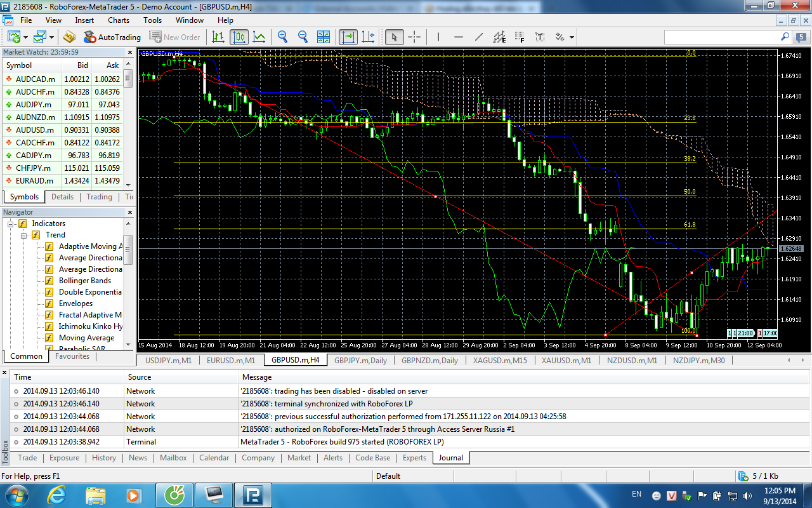Open the Experts tab in Toolbox
The width and height of the screenshot is (812, 508).
coord(414,458)
